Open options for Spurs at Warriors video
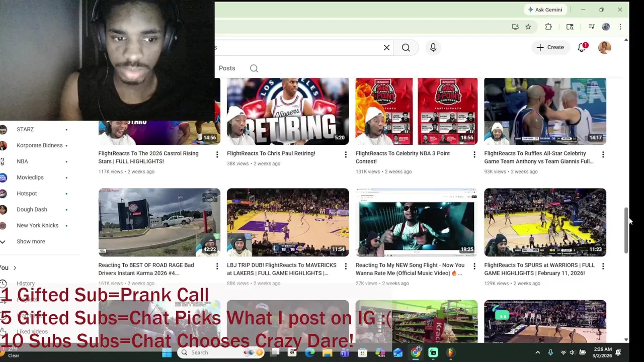This screenshot has height=362, width=644. point(603,266)
